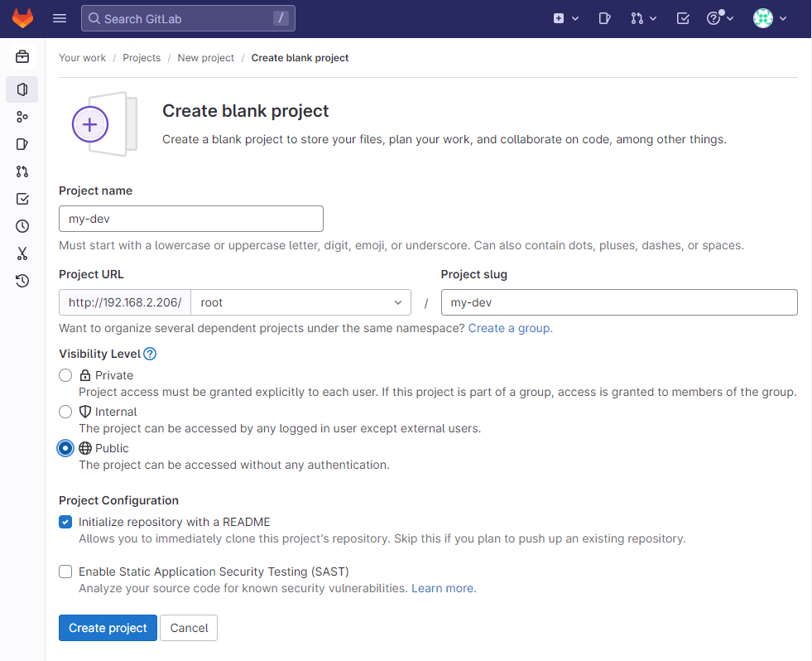Image resolution: width=812 pixels, height=661 pixels.
Task: Expand merge requests dropdown chevron in top bar
Action: point(653,19)
